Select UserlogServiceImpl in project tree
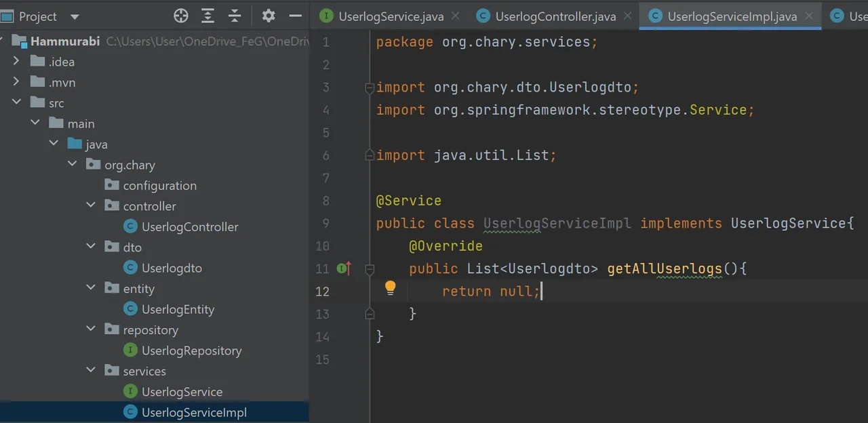Viewport: 868px width, 423px height. point(194,412)
